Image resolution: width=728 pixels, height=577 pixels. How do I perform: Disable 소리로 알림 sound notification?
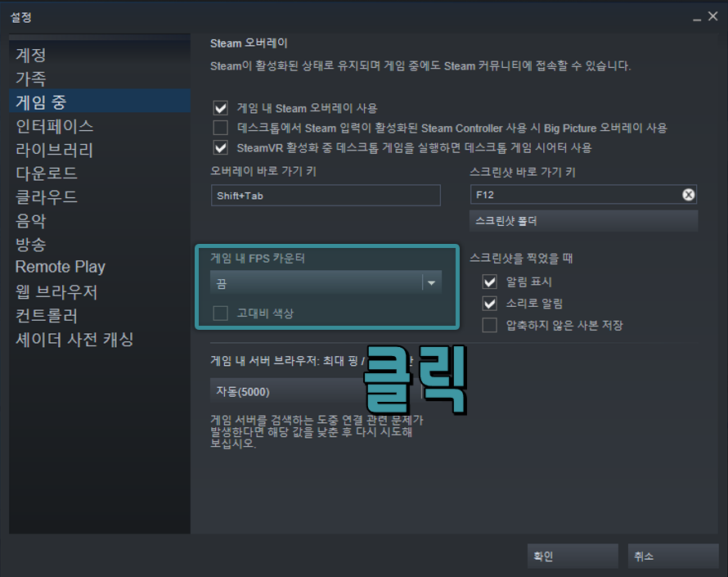point(488,304)
